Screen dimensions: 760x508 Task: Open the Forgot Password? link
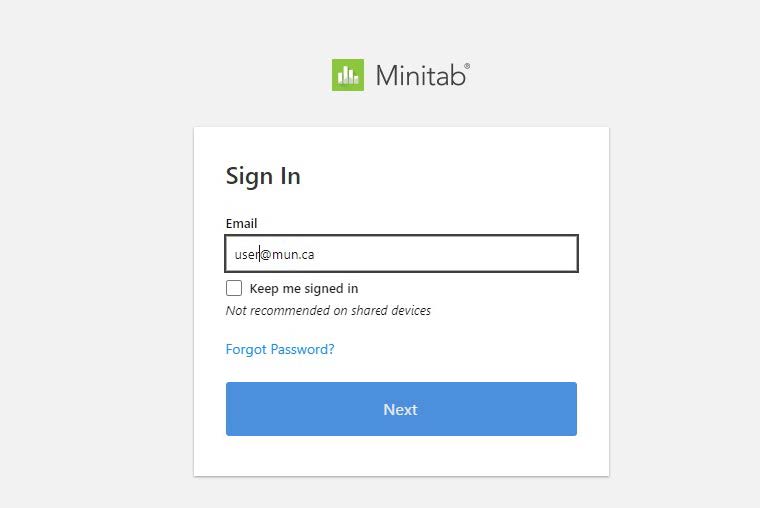coord(280,349)
